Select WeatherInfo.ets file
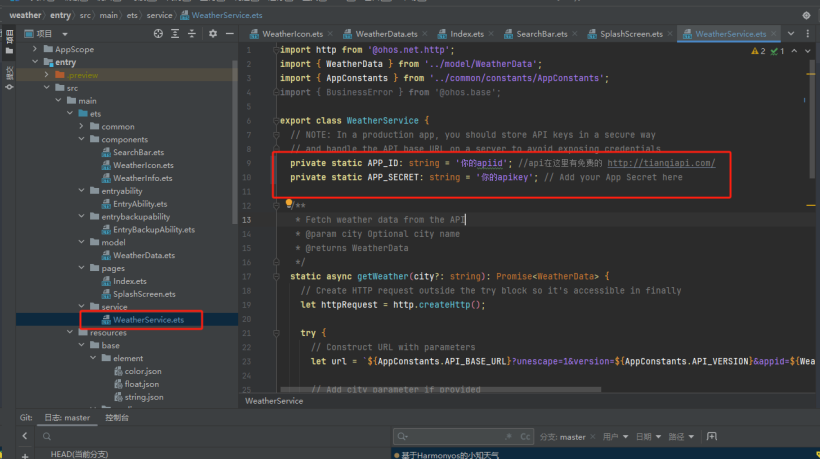Viewport: 820px width, 459px height. tap(142, 178)
